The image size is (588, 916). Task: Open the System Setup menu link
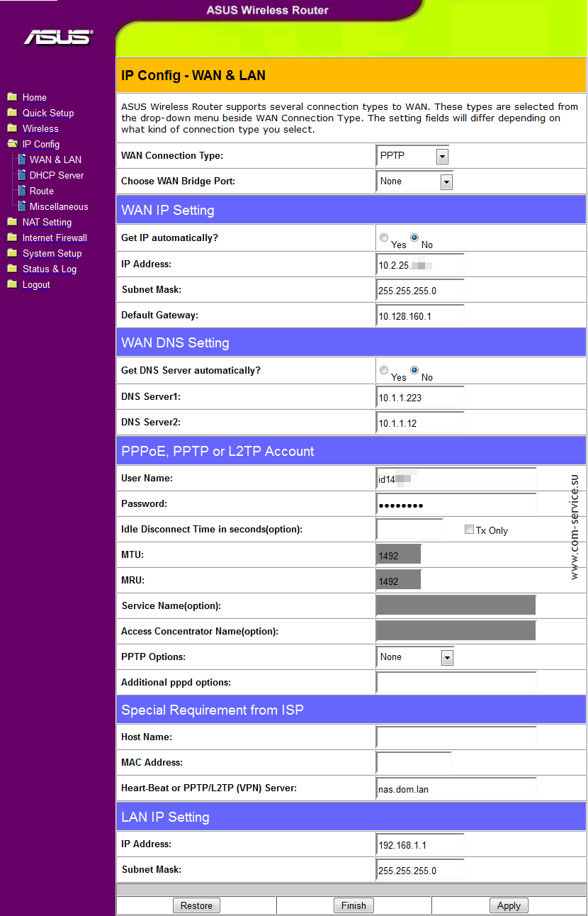pyautogui.click(x=52, y=254)
